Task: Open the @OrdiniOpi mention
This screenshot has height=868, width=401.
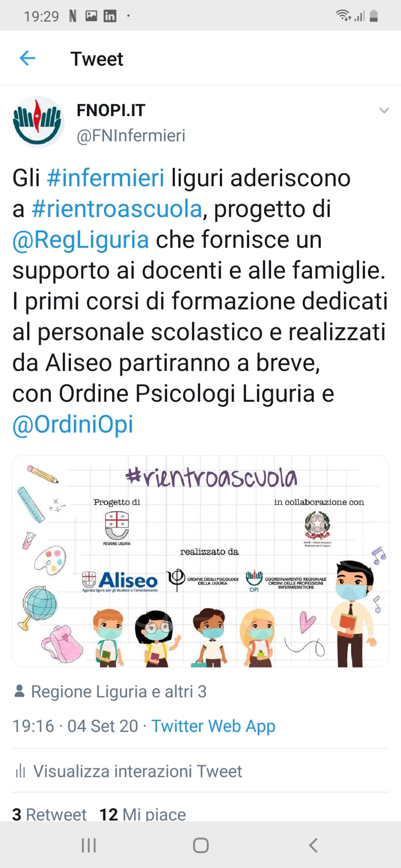Action: coord(73,425)
